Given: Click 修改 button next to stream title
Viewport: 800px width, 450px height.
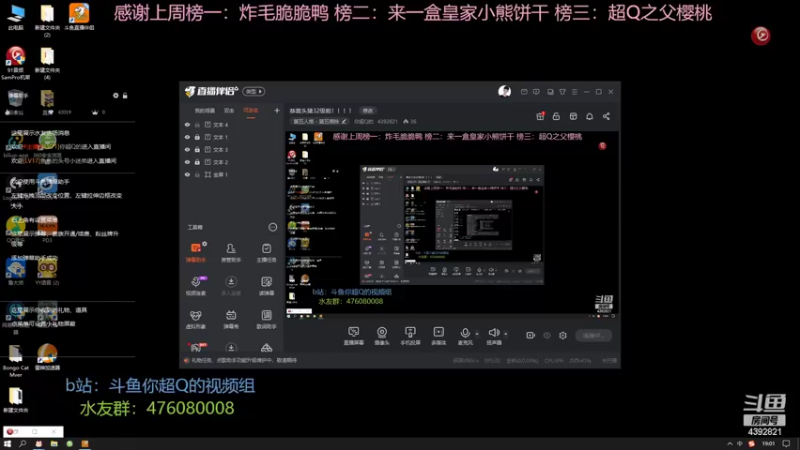Looking at the screenshot, I should (367, 111).
